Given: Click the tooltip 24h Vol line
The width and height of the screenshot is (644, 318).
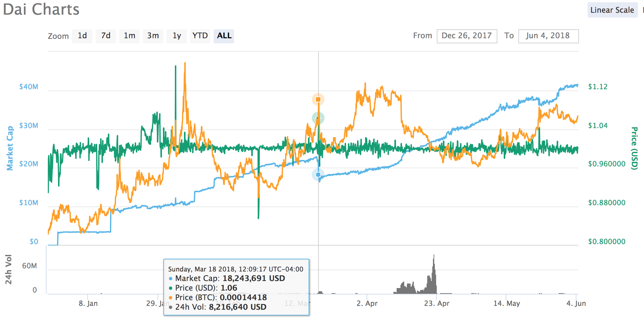Looking at the screenshot, I should click(217, 307).
